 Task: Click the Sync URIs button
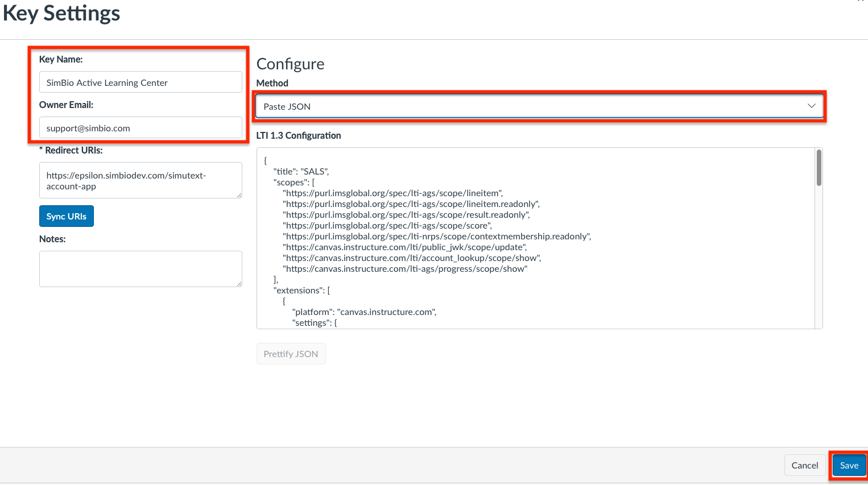click(x=67, y=216)
